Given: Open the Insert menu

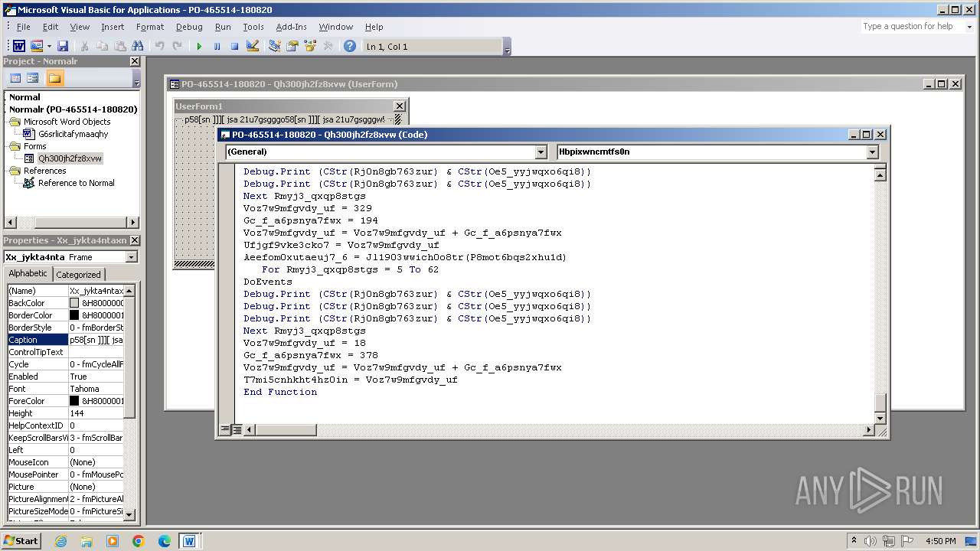Looking at the screenshot, I should click(x=112, y=27).
